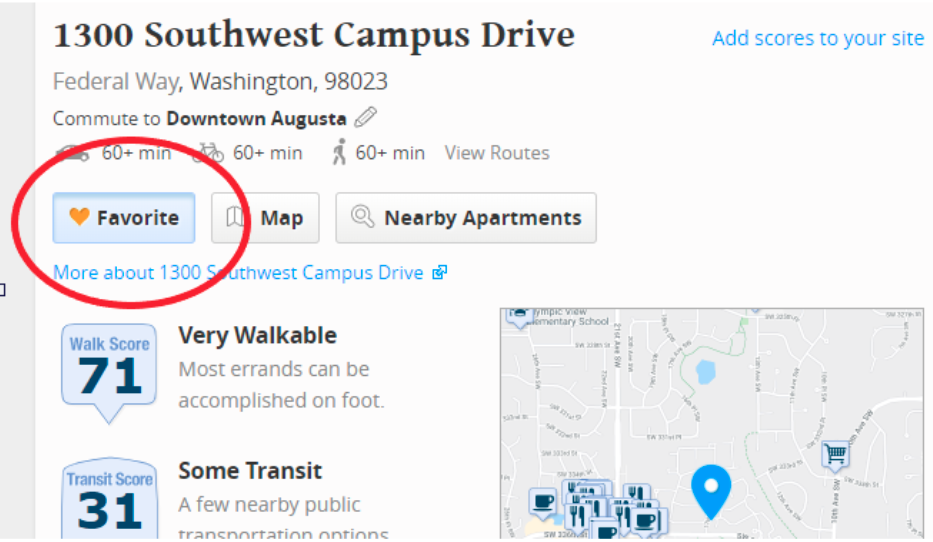The image size is (933, 542).
Task: Click the leftmost coffee cup map marker
Action: click(x=543, y=503)
